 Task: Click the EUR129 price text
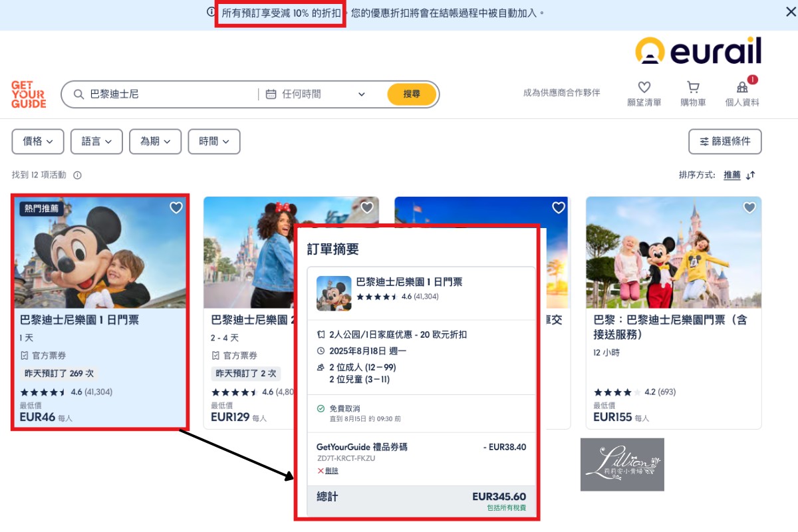tap(230, 418)
